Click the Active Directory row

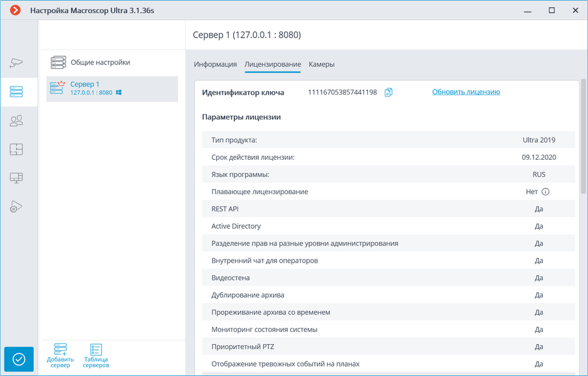[x=388, y=226]
